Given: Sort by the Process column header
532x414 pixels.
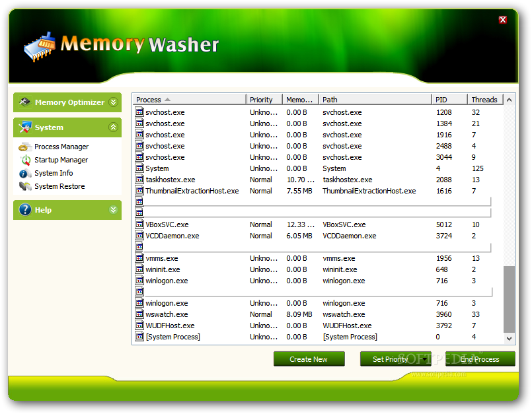Looking at the screenshot, I should click(189, 99).
